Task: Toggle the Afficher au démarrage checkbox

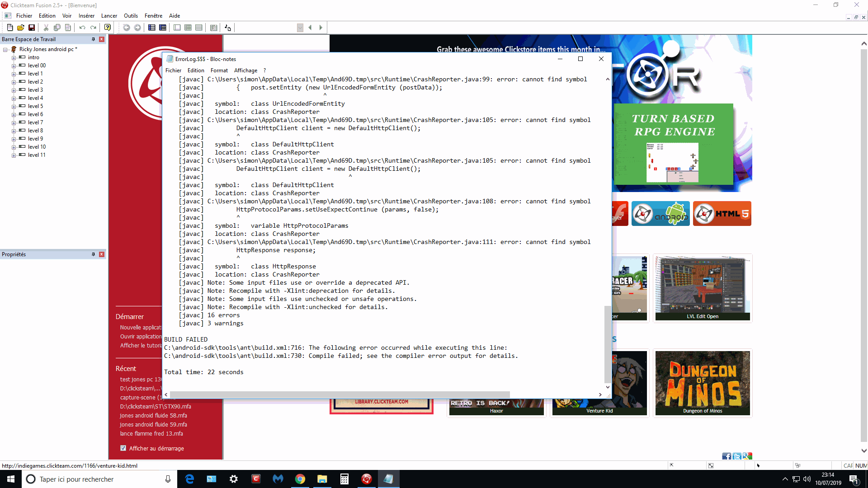Action: [x=123, y=448]
